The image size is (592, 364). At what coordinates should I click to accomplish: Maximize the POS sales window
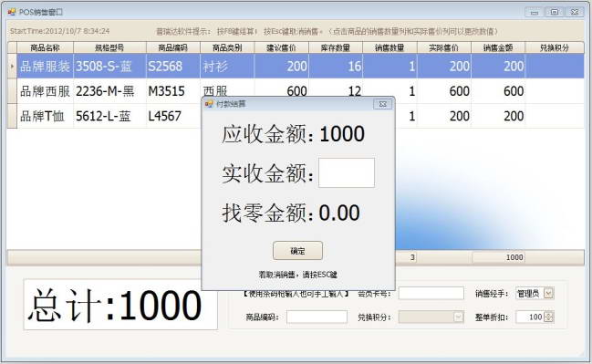pos(555,12)
